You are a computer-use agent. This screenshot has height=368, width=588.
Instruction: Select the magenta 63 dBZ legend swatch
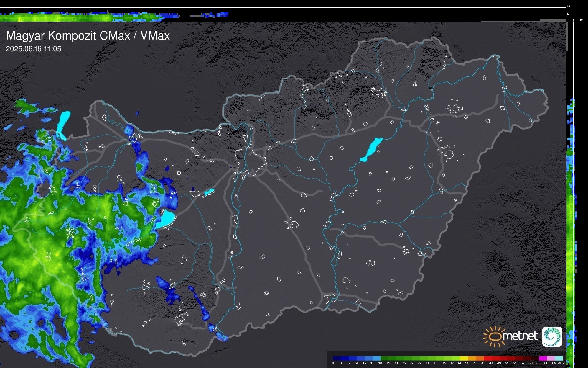[x=543, y=358]
